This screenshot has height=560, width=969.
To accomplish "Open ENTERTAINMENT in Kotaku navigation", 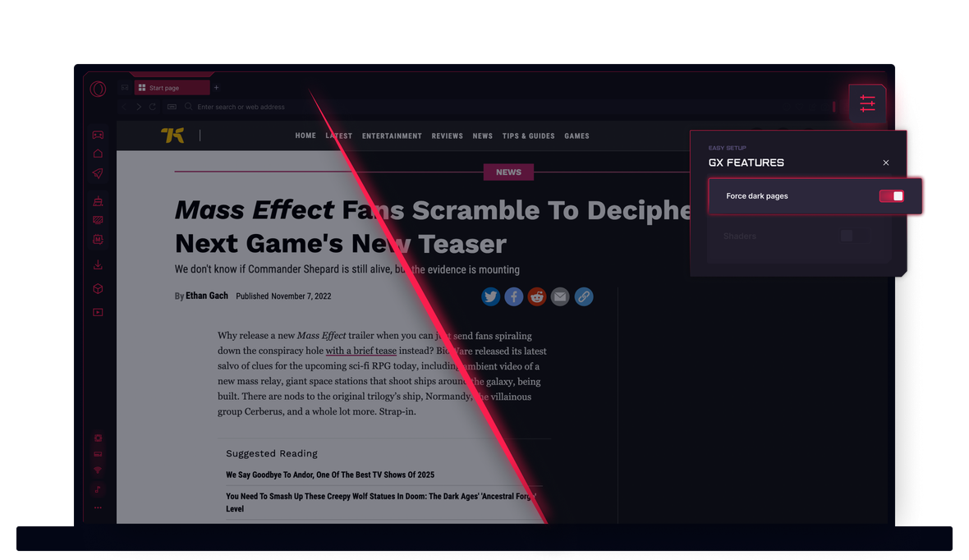I will point(392,136).
